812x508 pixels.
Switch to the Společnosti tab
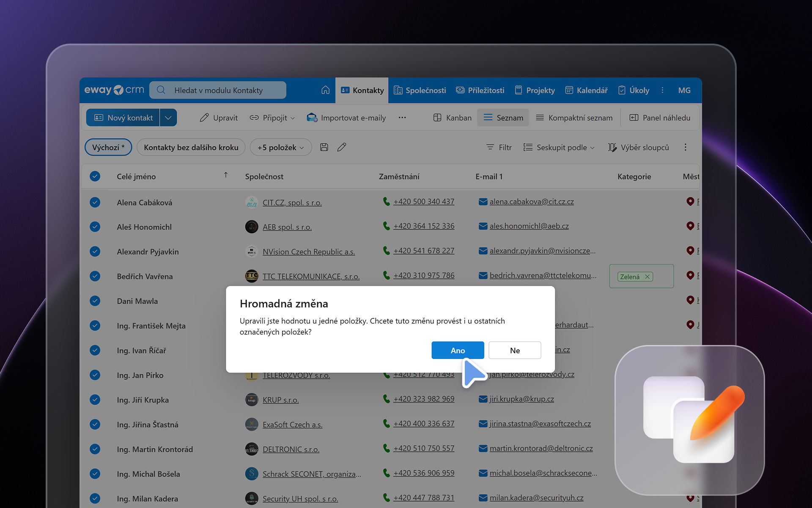[x=420, y=90]
